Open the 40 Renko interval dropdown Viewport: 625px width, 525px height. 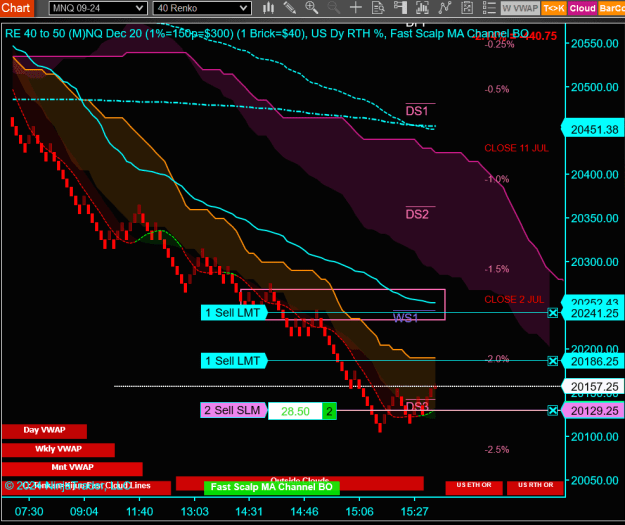(x=202, y=8)
